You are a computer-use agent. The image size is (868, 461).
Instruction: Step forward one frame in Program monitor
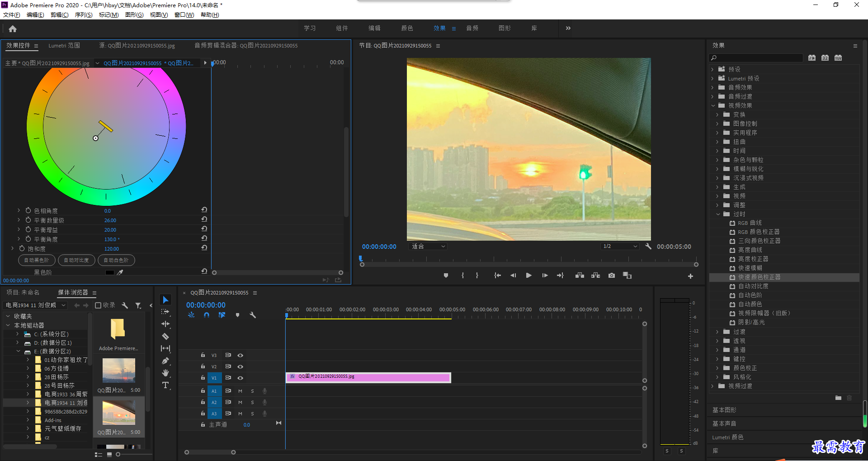tap(545, 276)
